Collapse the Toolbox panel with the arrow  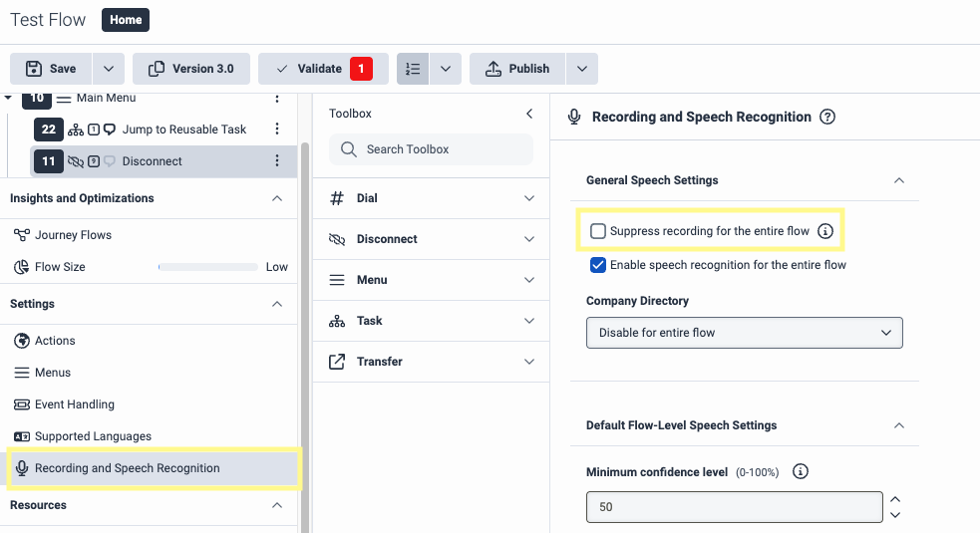(x=529, y=114)
